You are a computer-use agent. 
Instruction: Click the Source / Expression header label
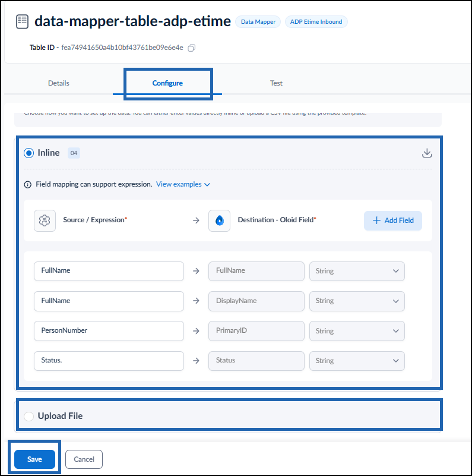(95, 220)
